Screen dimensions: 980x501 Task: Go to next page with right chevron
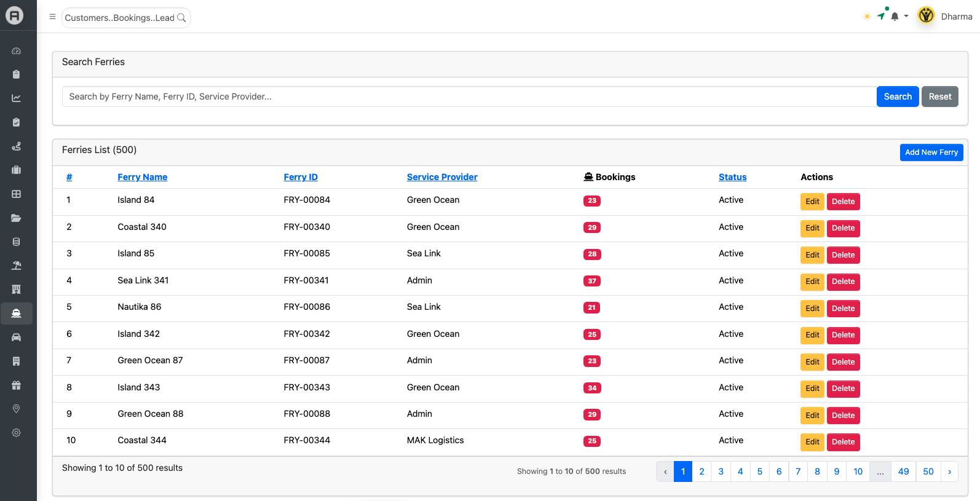coord(950,471)
